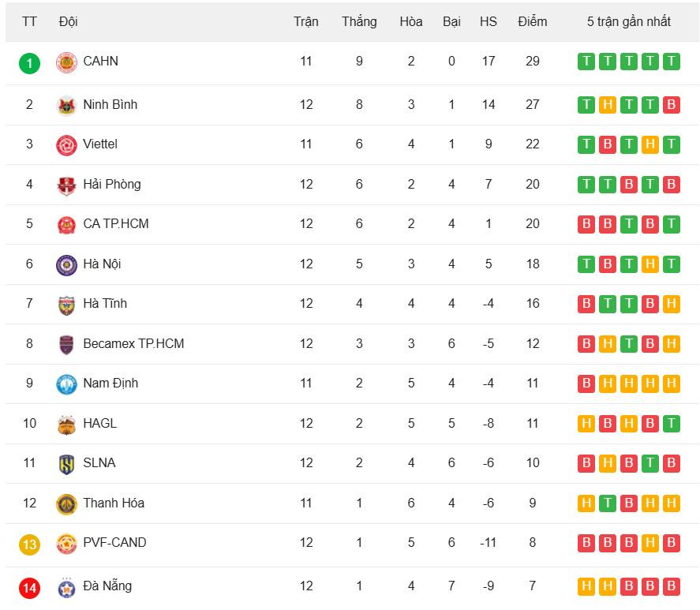Click the green rank 1 badge
The image size is (700, 610).
click(x=29, y=62)
